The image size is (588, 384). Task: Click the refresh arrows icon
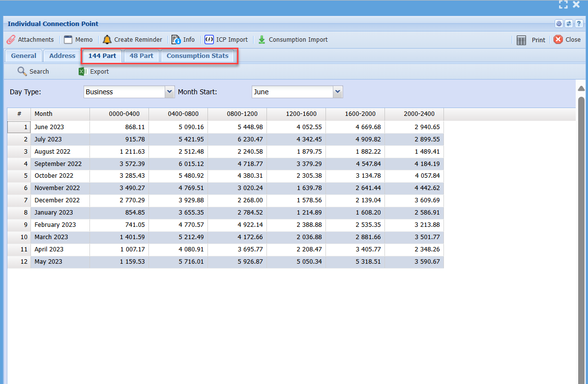[x=569, y=24]
